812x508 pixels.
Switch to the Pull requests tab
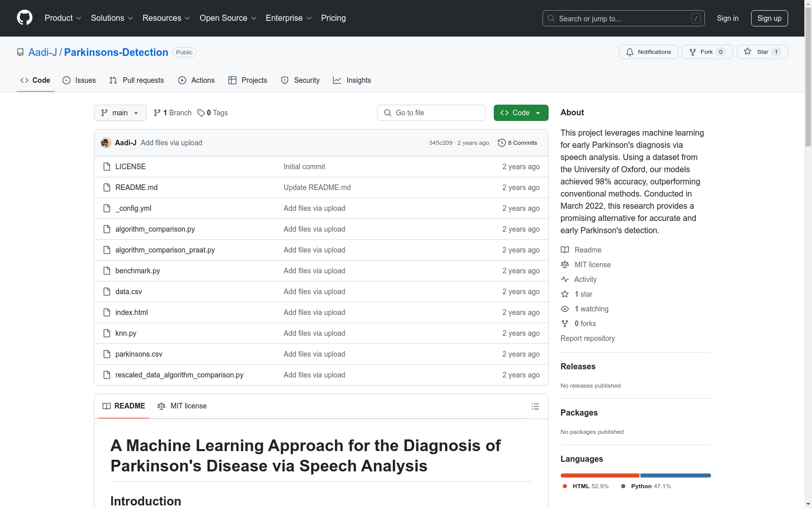[x=136, y=80]
